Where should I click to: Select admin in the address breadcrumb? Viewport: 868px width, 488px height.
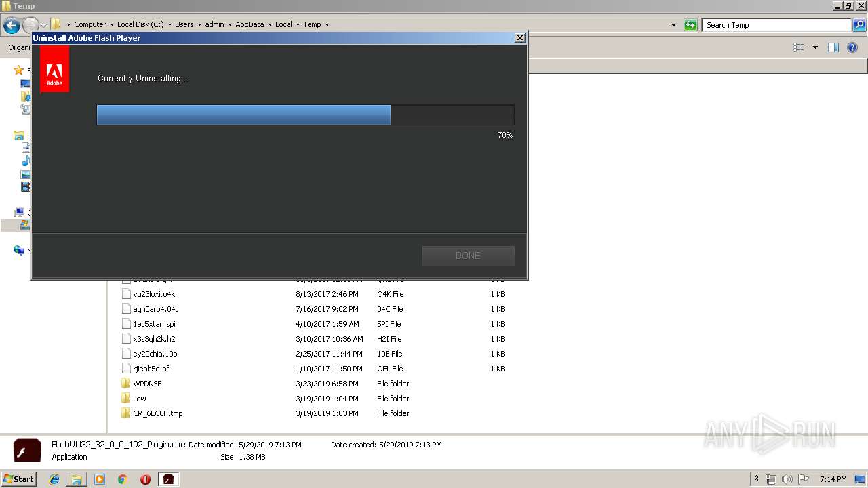(x=214, y=24)
